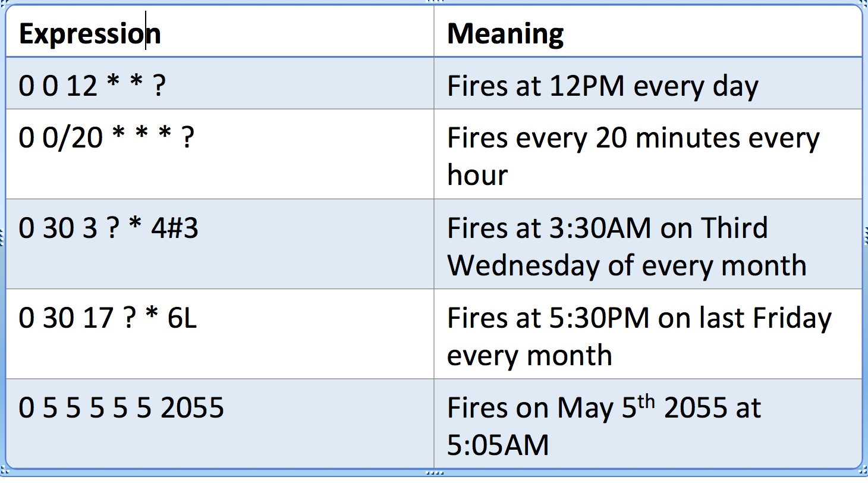Click the 'Fires every 20 minutes every hour' cell
This screenshot has width=868, height=483.
(x=648, y=154)
